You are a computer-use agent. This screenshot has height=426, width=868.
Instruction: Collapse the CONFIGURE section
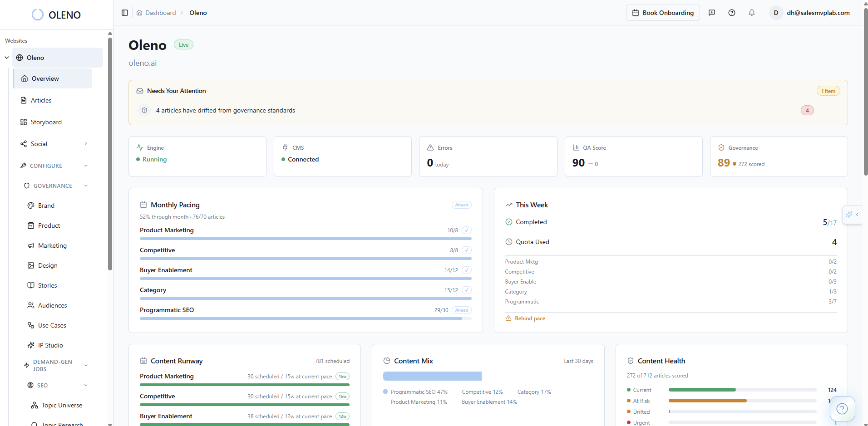(x=86, y=166)
